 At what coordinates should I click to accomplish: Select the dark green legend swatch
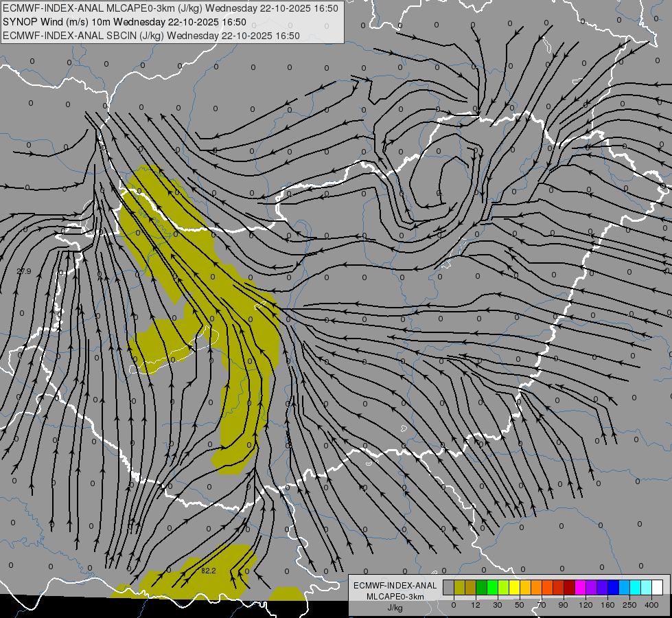[482, 587]
